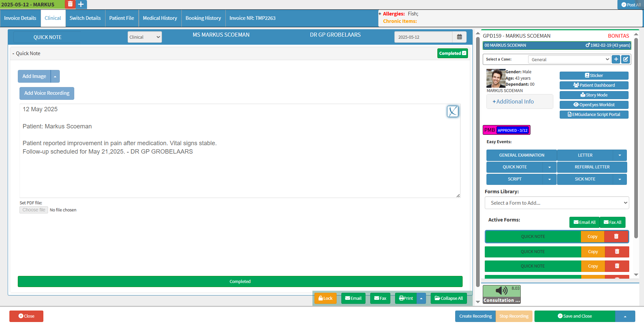Open the Forms Library select dropdown
Image resolution: width=644 pixels, height=324 pixels.
[557, 203]
